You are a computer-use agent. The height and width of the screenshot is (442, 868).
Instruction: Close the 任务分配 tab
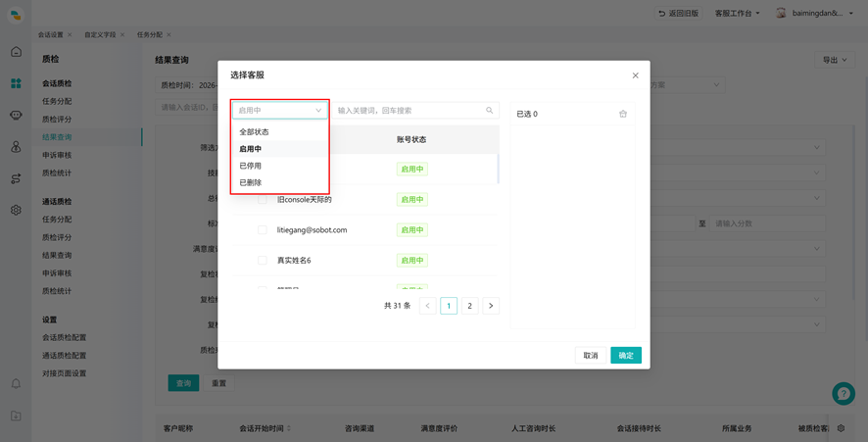169,34
